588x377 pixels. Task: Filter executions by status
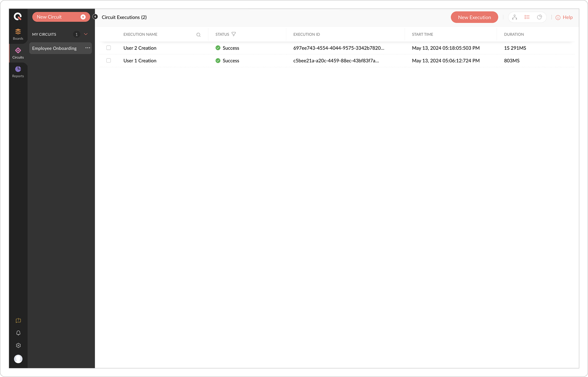(234, 34)
